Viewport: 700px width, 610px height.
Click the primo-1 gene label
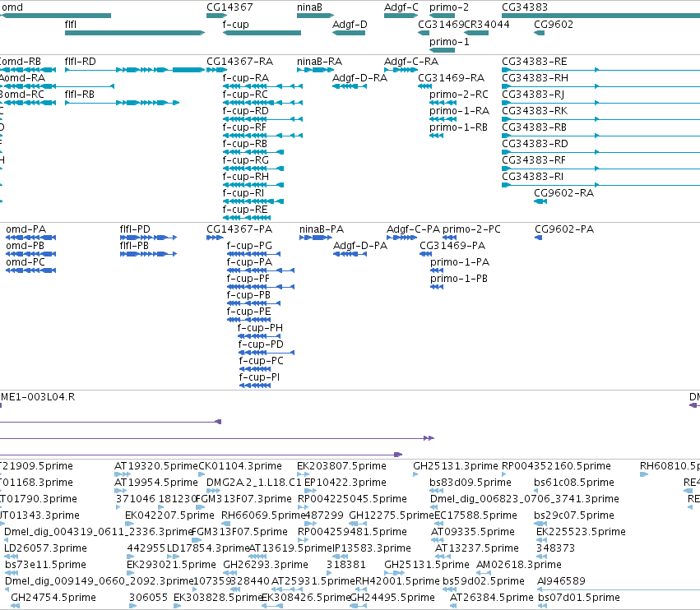pos(449,42)
